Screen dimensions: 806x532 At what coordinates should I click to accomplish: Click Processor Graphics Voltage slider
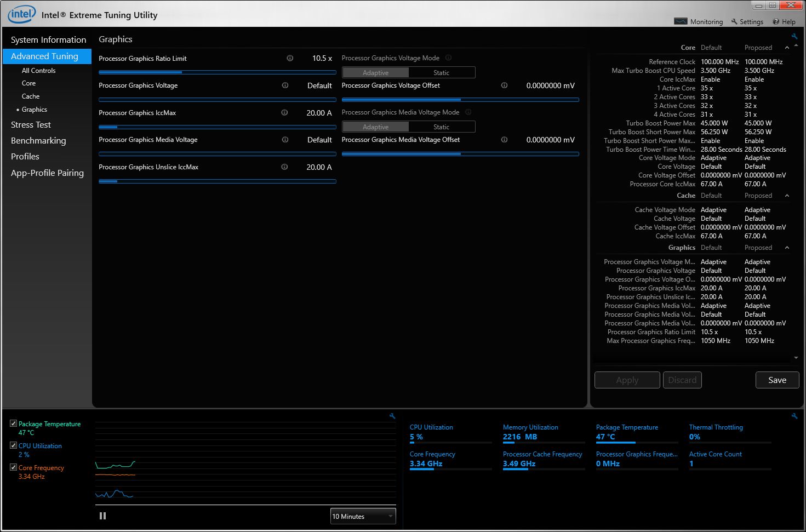(x=218, y=100)
